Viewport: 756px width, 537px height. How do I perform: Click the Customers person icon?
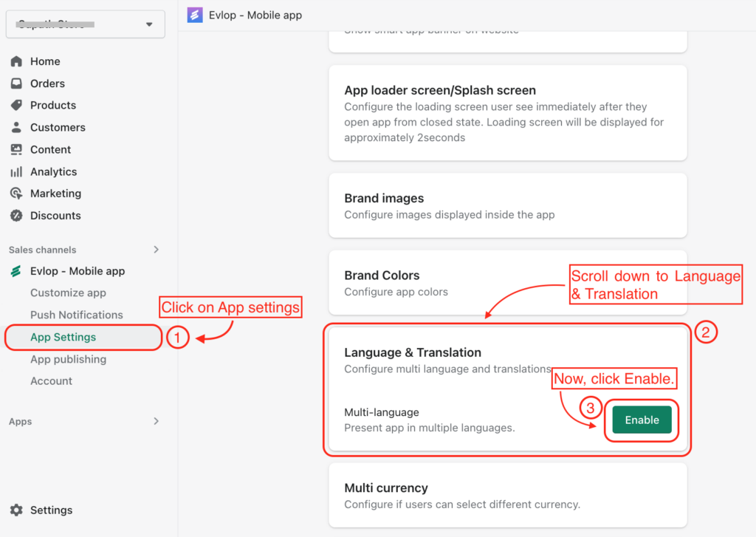(x=16, y=127)
